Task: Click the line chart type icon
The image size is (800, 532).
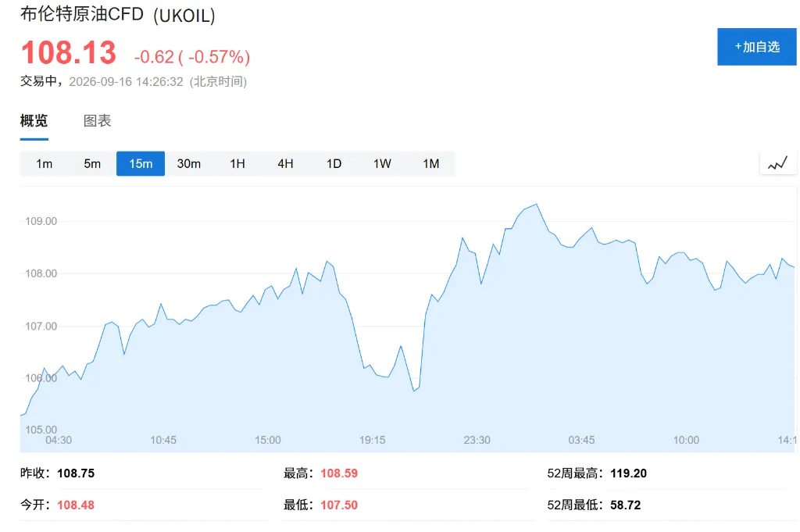Action: point(778,164)
